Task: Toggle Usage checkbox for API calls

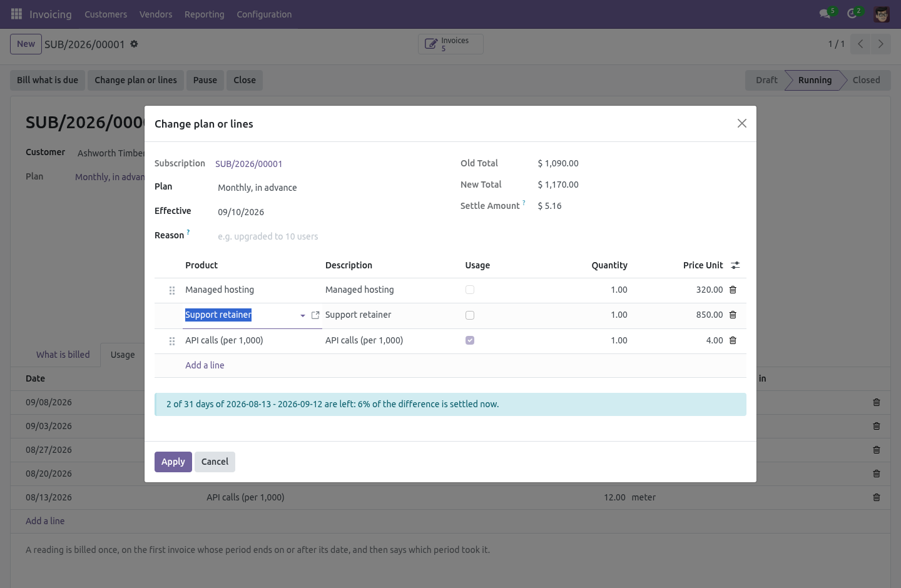Action: [x=470, y=340]
